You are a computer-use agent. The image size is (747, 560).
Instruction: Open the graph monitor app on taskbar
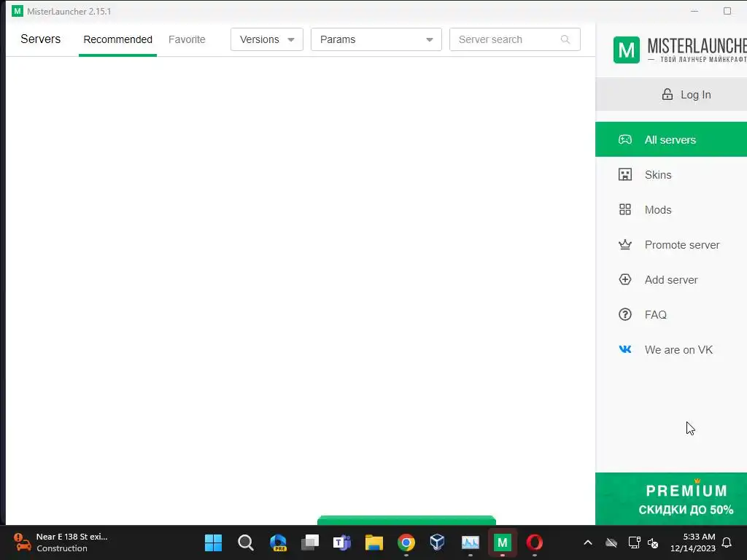pyautogui.click(x=471, y=542)
